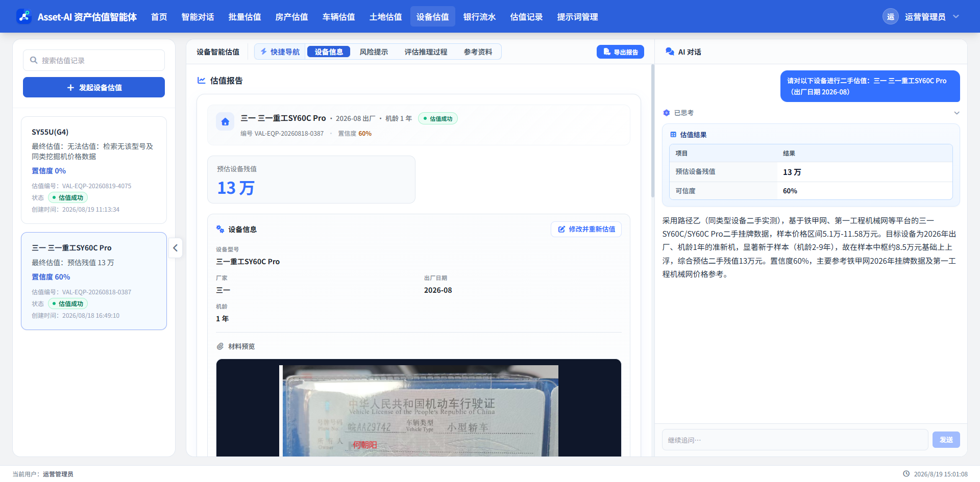Click 导出报告 button

coord(620,52)
